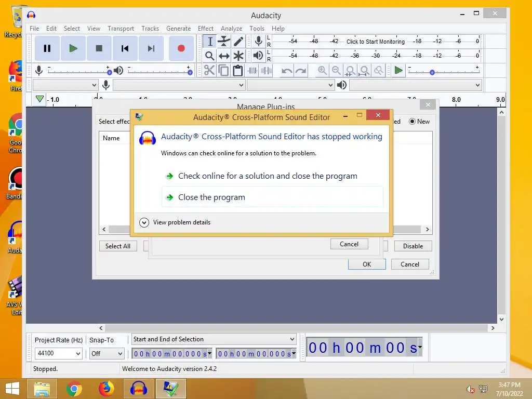Select the Draw pencil tool

tap(238, 42)
